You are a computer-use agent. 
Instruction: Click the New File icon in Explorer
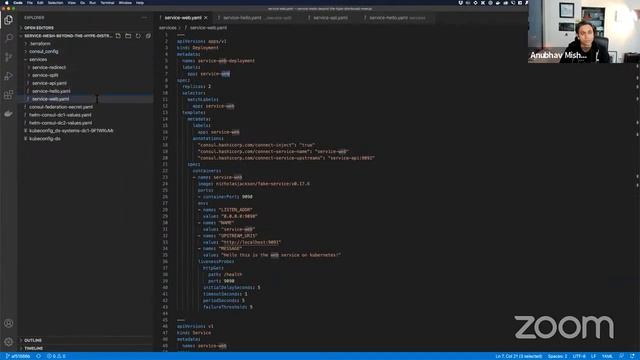(x=118, y=36)
